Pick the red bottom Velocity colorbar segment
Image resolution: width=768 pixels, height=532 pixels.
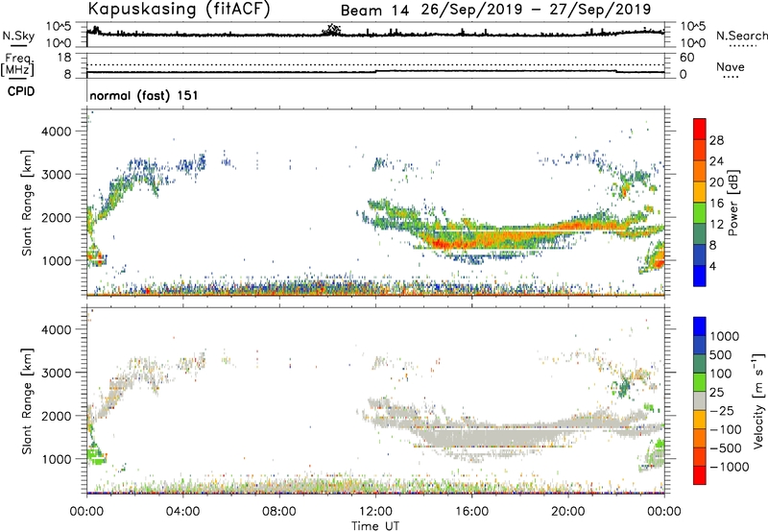point(700,475)
